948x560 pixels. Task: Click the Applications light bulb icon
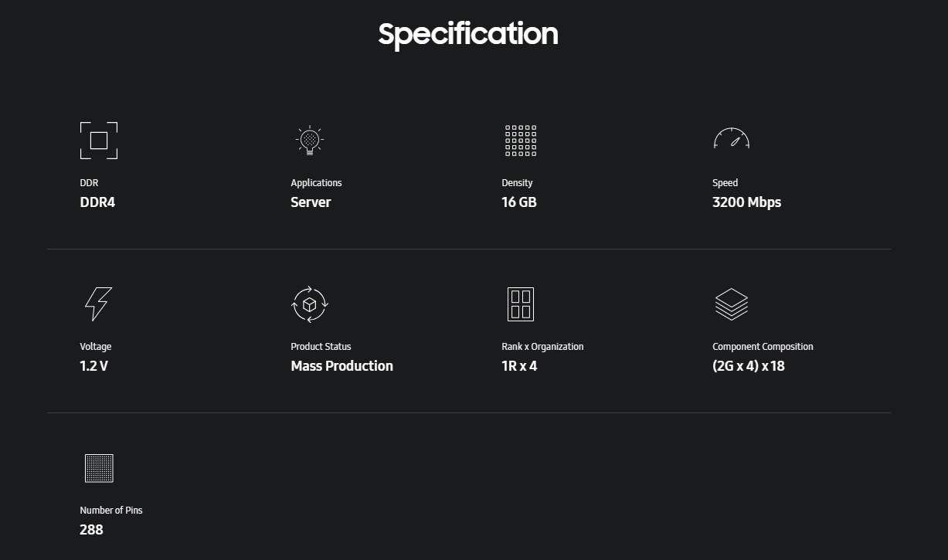point(310,141)
